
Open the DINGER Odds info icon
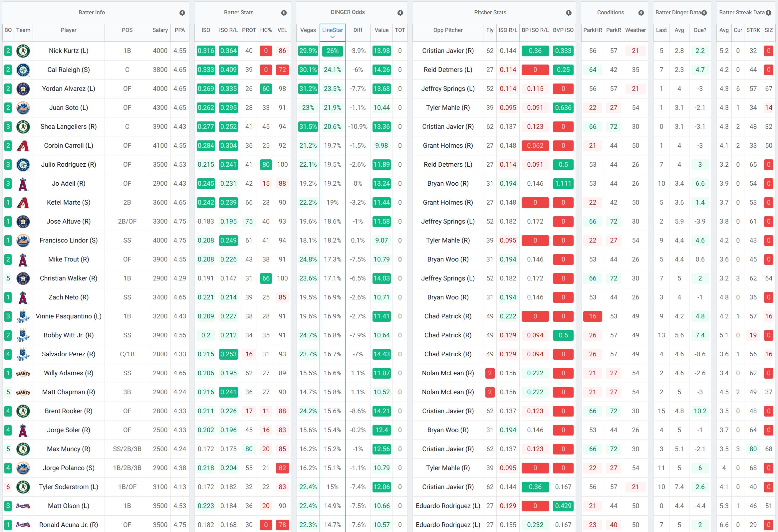[400, 13]
